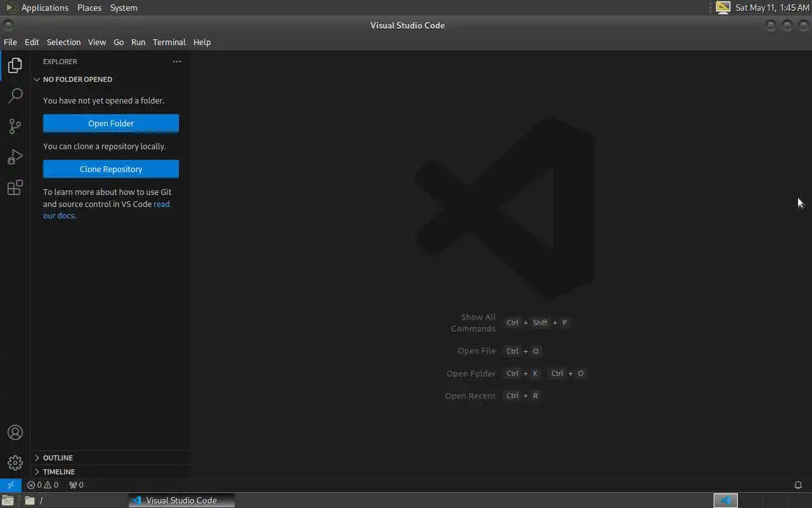Click the Open File hint text
Image resolution: width=812 pixels, height=508 pixels.
476,351
